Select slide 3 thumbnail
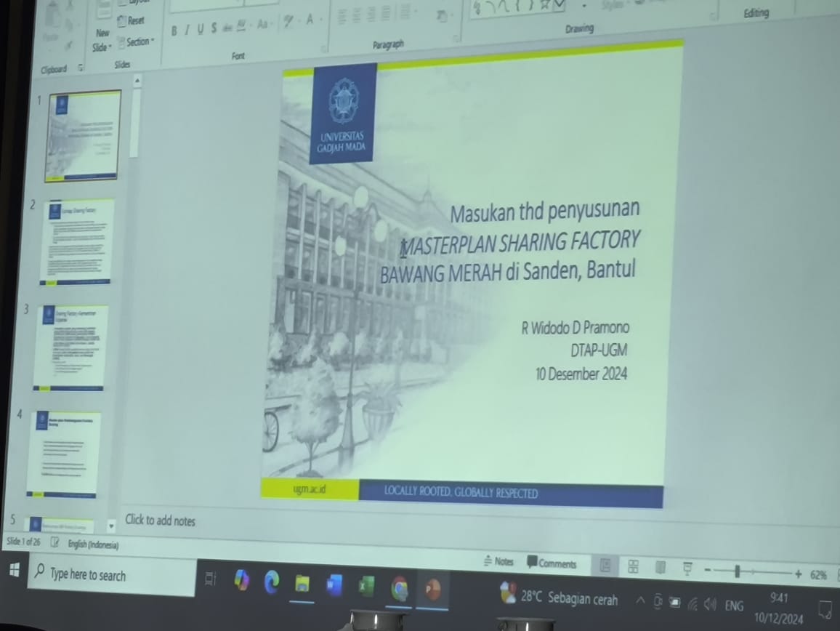Image resolution: width=840 pixels, height=631 pixels. click(71, 347)
